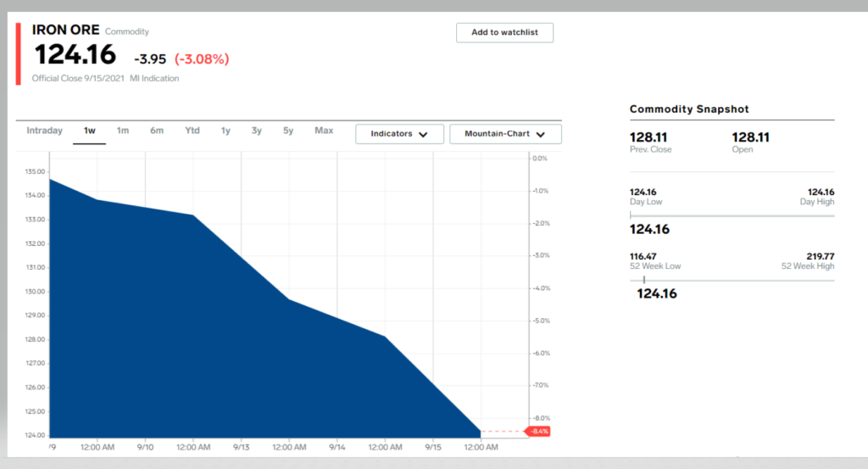This screenshot has height=469, width=868.
Task: Click the red -8.4% chart marker
Action: [x=539, y=432]
